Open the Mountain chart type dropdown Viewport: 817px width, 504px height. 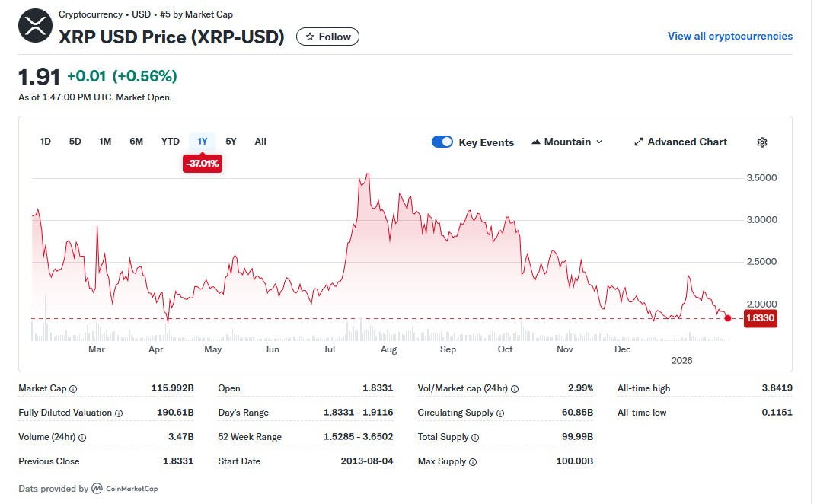[567, 142]
